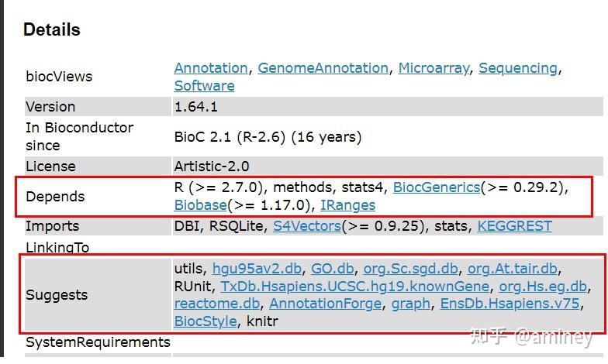Go to the EnsDb.Hsapiens.v75 link
The height and width of the screenshot is (364, 608).
pos(510,304)
